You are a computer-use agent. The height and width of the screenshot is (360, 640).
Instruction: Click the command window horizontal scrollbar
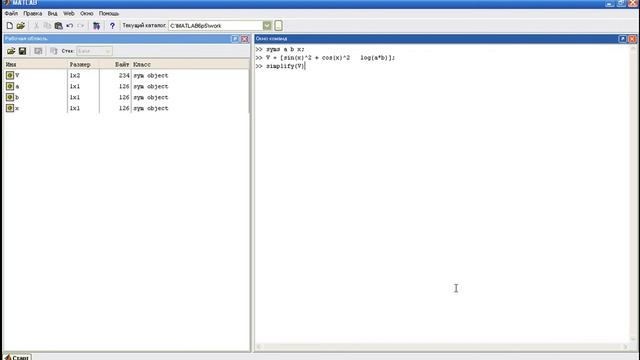click(x=442, y=347)
